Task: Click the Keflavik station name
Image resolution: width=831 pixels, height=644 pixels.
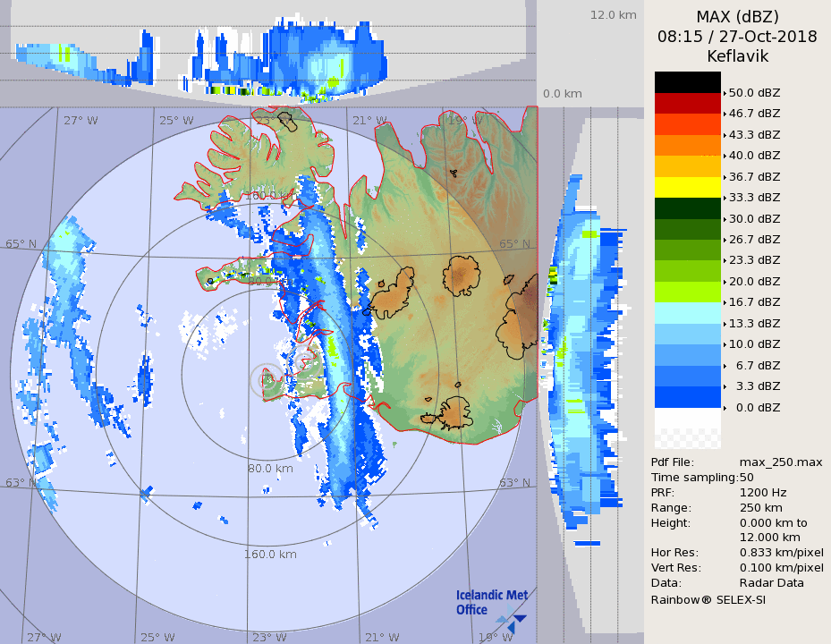Action: [x=737, y=56]
